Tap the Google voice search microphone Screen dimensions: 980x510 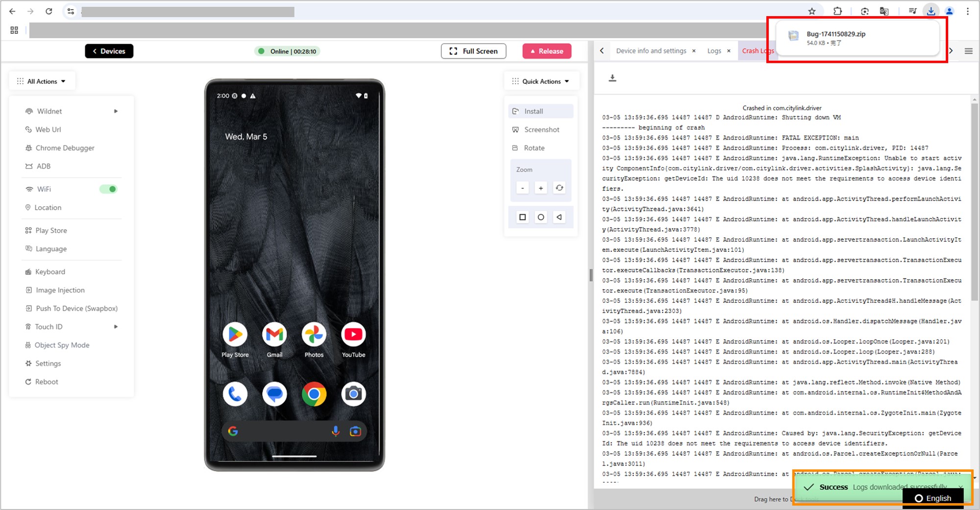coord(336,431)
